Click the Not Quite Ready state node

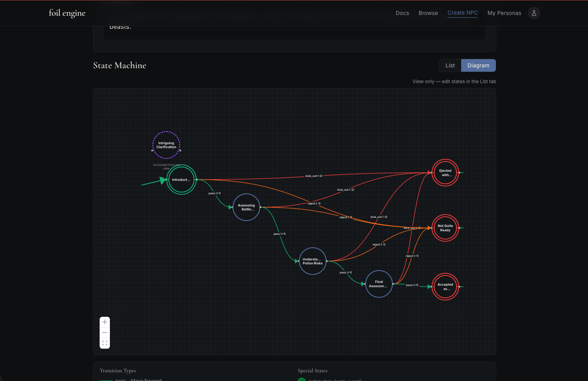tap(445, 228)
